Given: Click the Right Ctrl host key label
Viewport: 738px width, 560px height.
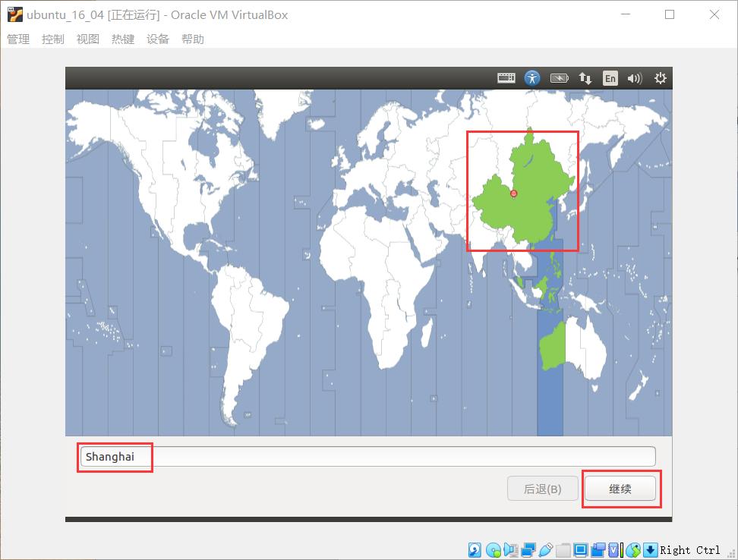Looking at the screenshot, I should coord(690,549).
